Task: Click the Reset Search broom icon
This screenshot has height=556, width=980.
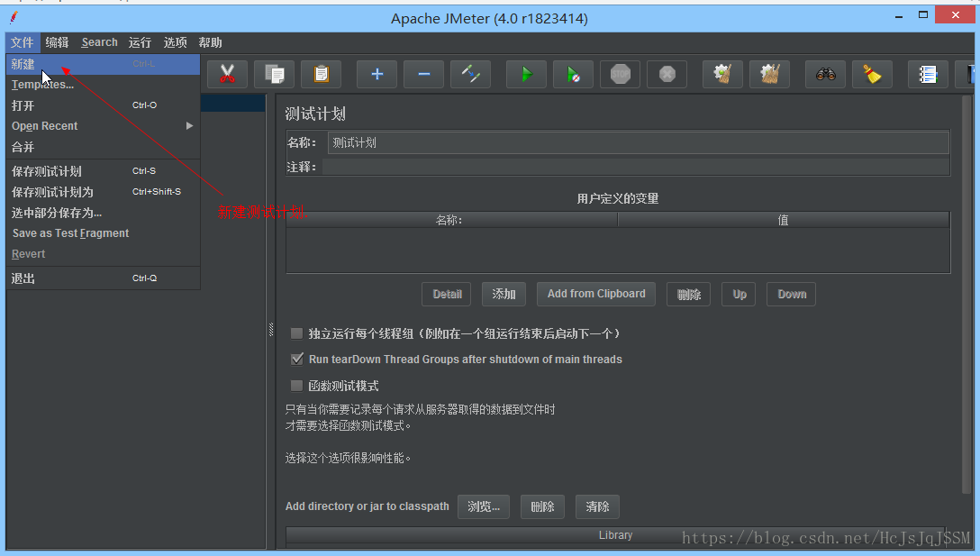Action: (x=873, y=75)
